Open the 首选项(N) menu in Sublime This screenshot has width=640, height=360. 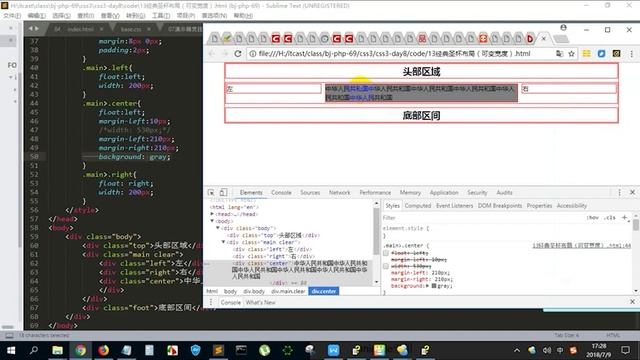[x=214, y=16]
